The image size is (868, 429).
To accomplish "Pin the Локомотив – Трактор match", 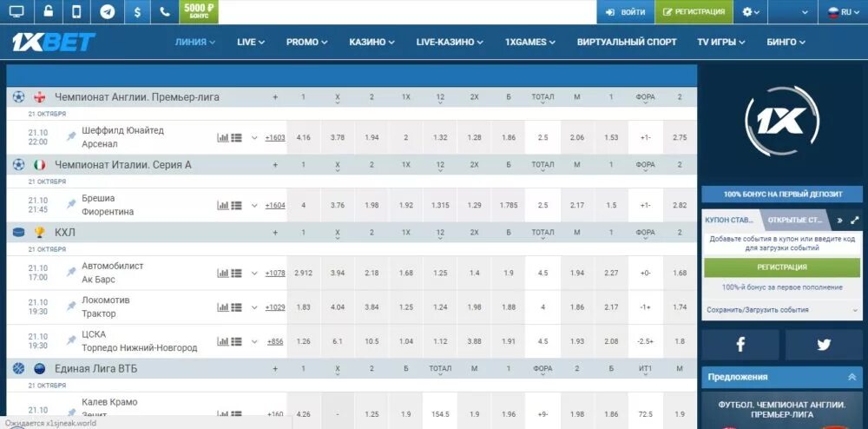I will click(71, 306).
